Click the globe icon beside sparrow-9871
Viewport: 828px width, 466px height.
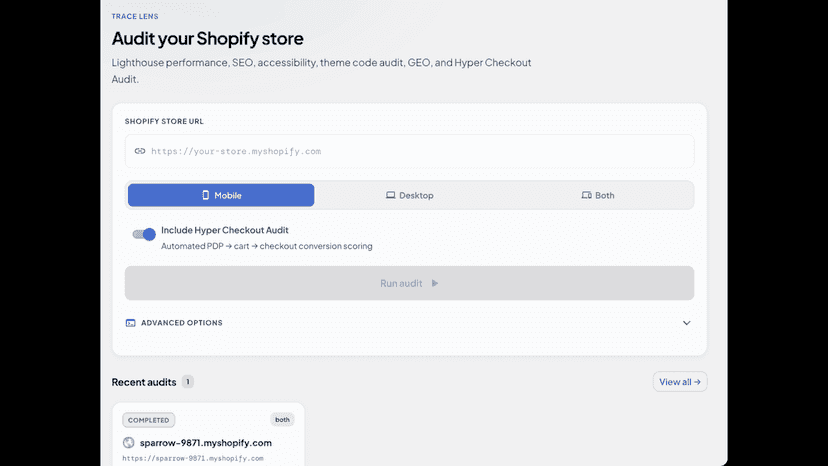tap(128, 443)
